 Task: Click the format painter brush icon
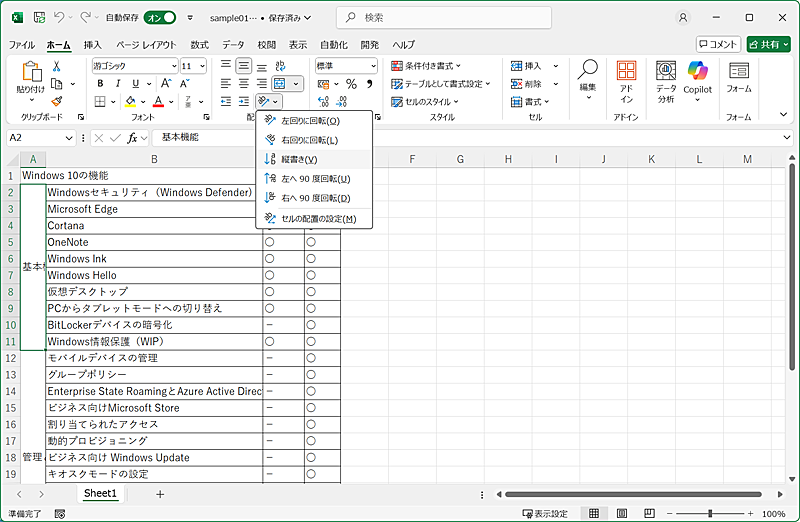coord(57,101)
